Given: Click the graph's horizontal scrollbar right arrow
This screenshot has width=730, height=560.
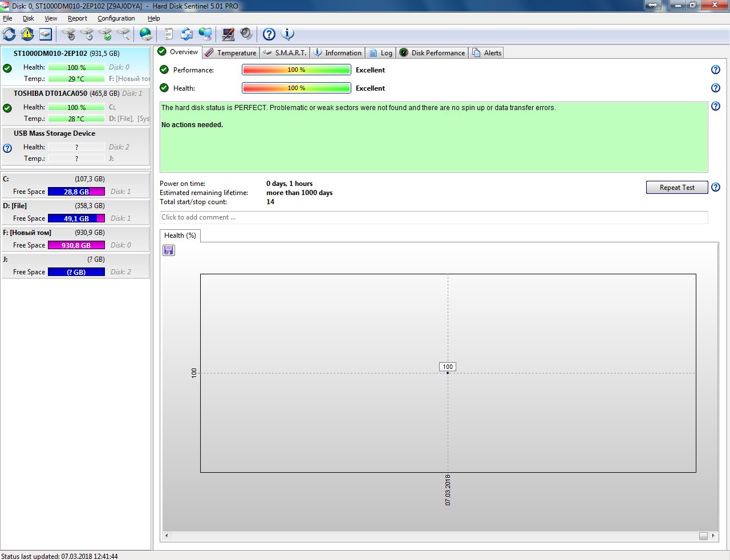Looking at the screenshot, I should tap(713, 535).
